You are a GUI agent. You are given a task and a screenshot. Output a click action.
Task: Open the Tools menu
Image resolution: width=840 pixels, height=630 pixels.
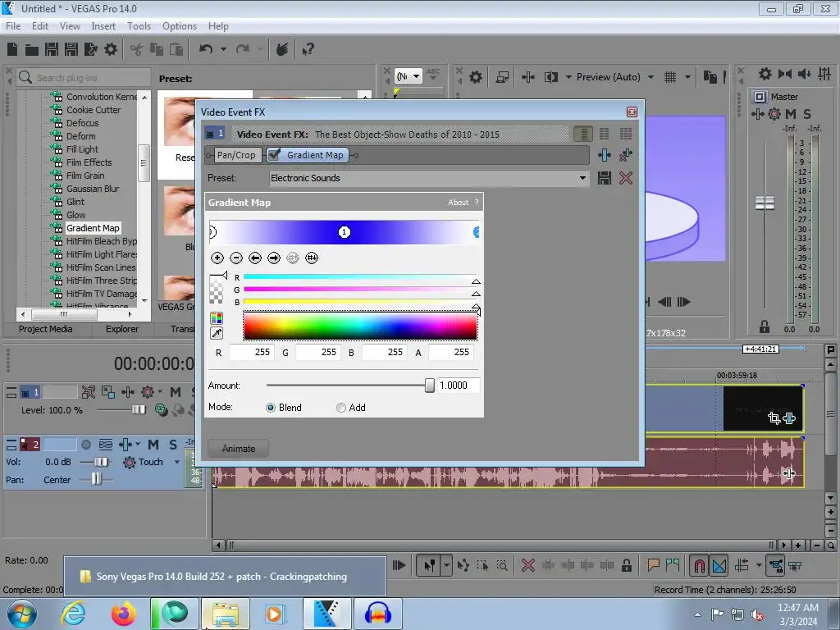(139, 26)
